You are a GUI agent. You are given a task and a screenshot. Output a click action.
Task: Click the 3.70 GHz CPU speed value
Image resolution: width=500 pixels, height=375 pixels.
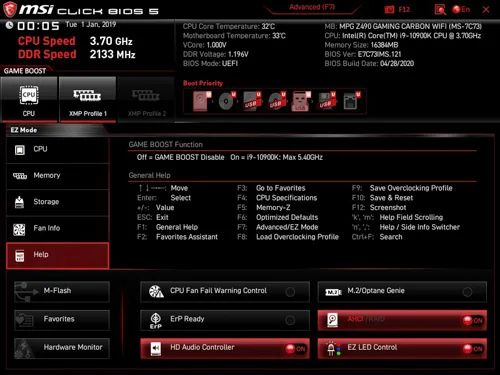(111, 41)
